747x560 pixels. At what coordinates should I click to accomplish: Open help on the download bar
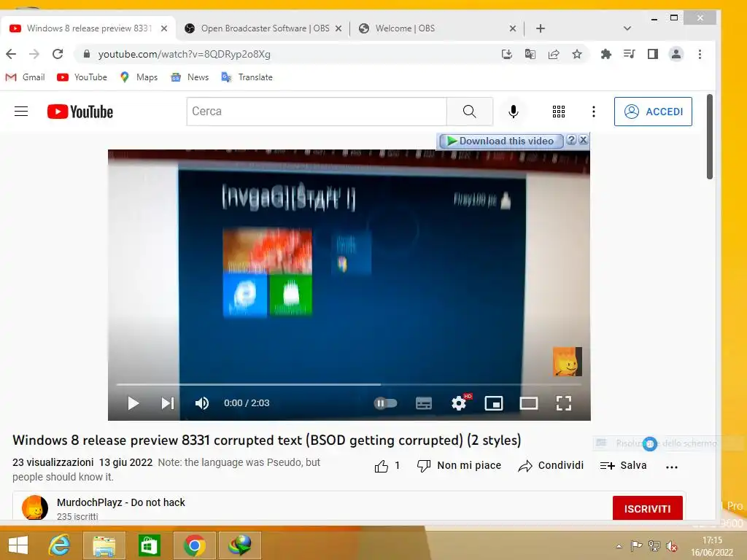572,140
